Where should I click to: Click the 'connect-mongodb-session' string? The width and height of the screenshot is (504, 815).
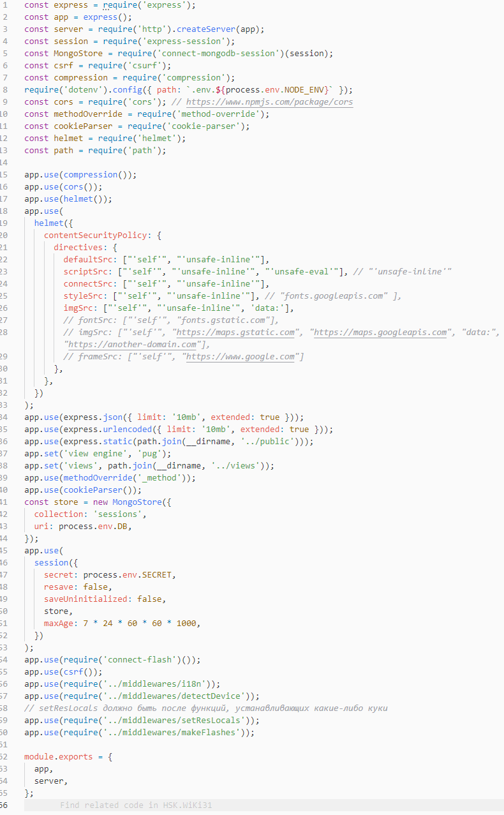point(221,53)
